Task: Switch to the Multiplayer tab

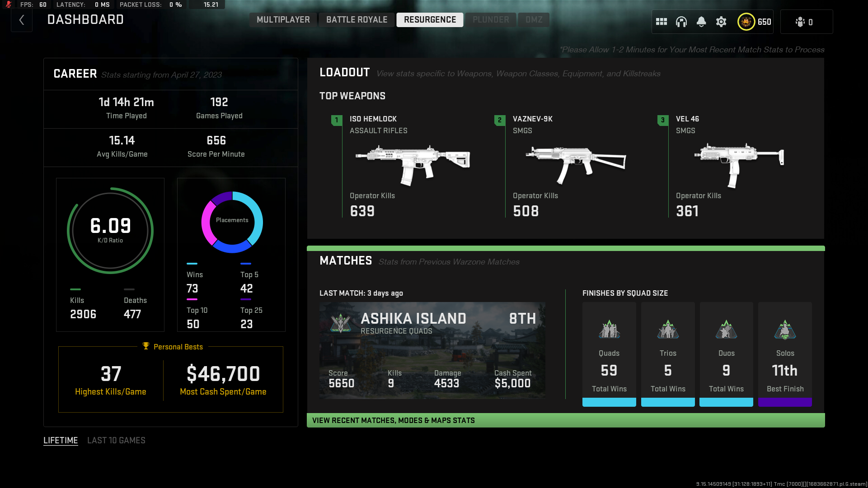Action: point(283,20)
